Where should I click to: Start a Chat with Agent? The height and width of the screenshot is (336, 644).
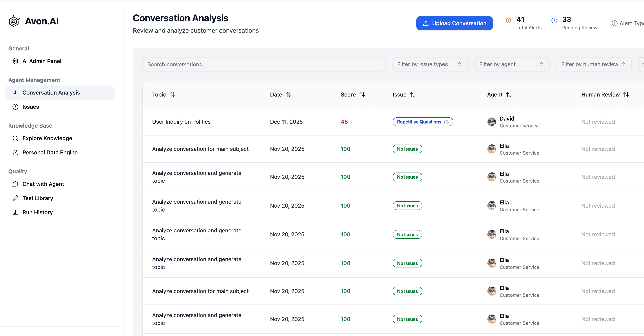coord(43,184)
